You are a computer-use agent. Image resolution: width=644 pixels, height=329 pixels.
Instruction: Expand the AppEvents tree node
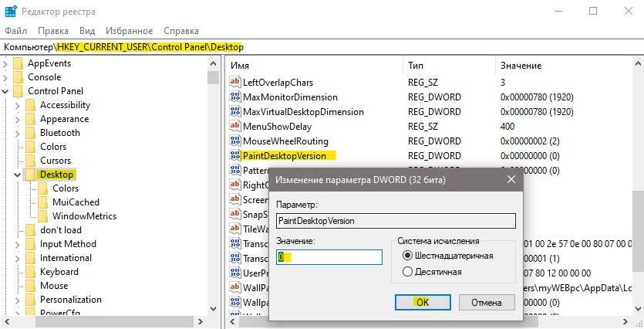(5, 63)
